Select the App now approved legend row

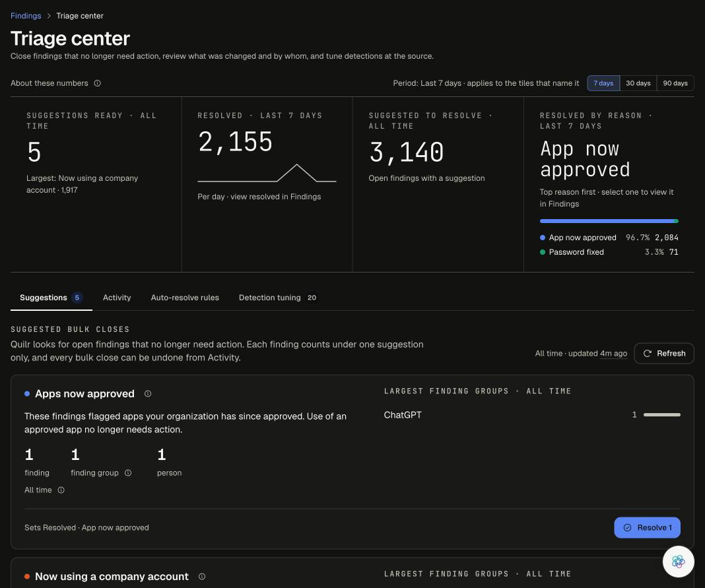point(609,238)
